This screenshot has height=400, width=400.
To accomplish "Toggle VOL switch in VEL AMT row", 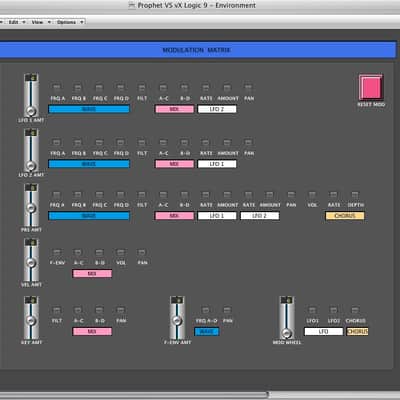I will (121, 252).
